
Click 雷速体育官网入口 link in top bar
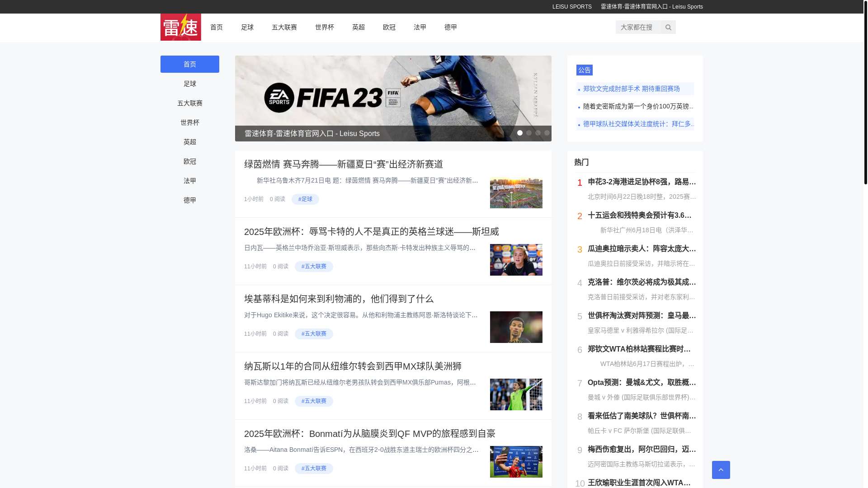point(652,7)
